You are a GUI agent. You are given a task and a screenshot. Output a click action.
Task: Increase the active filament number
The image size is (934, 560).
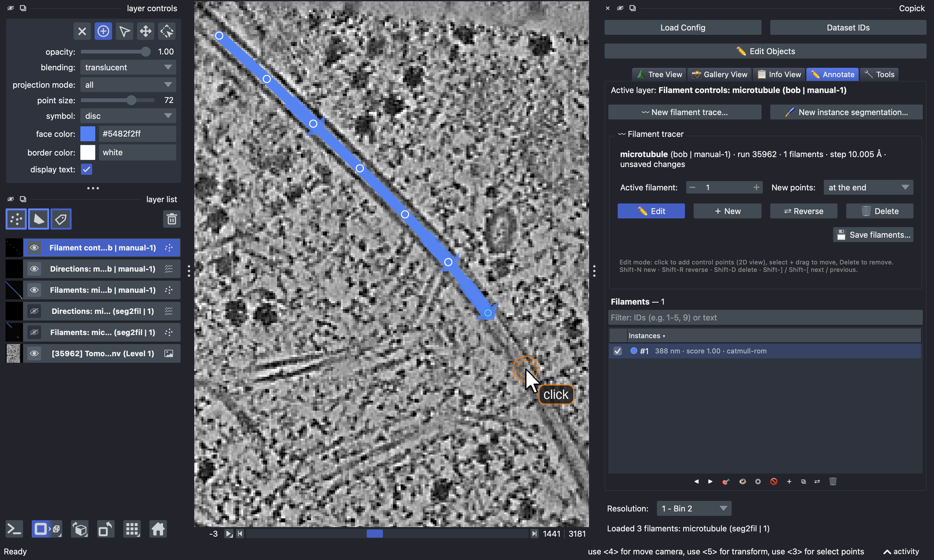756,188
